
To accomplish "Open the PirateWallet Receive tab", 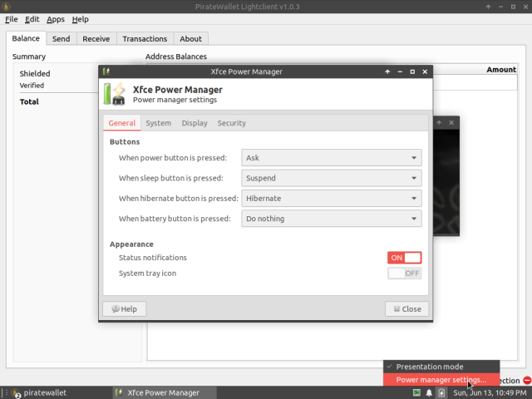I will [x=96, y=39].
